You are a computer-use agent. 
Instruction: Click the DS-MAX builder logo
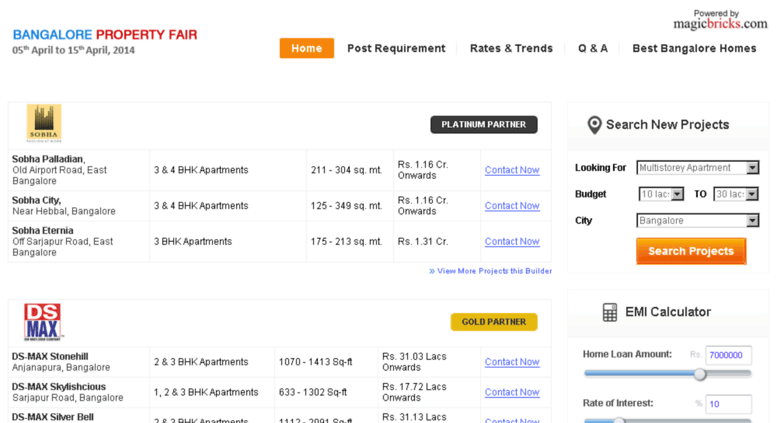(43, 322)
